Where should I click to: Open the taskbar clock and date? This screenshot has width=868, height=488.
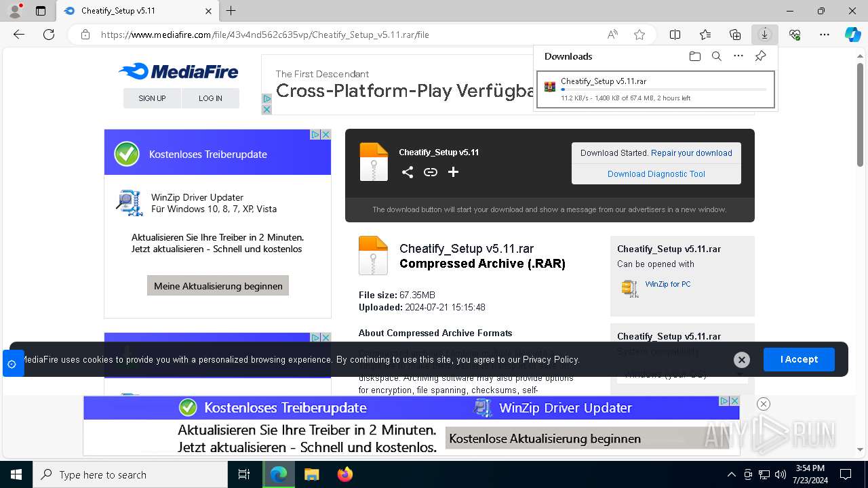[x=810, y=474]
